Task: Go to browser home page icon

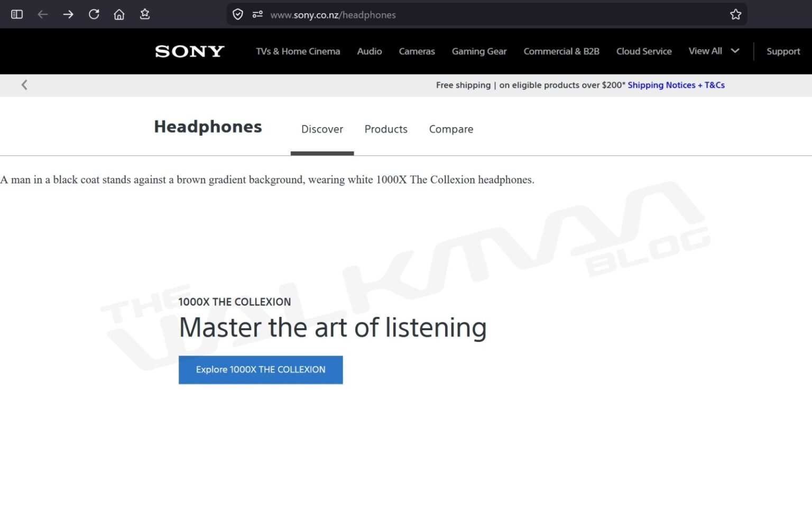Action: (x=119, y=14)
